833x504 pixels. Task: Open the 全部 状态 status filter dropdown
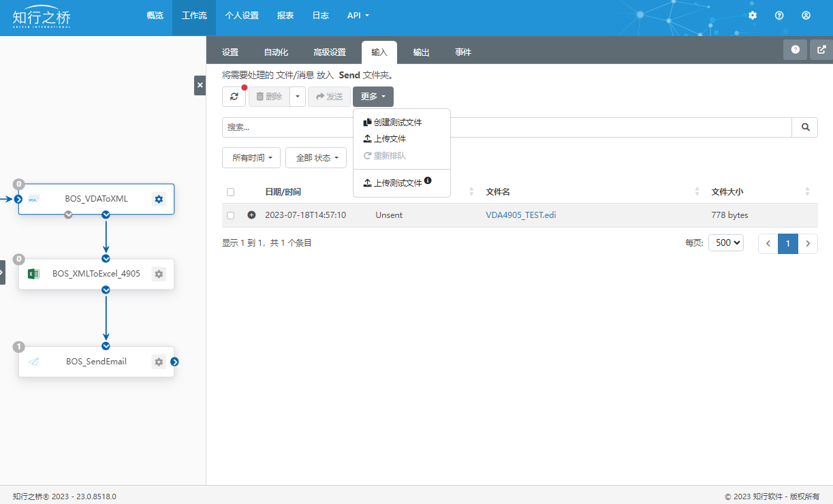tap(316, 158)
